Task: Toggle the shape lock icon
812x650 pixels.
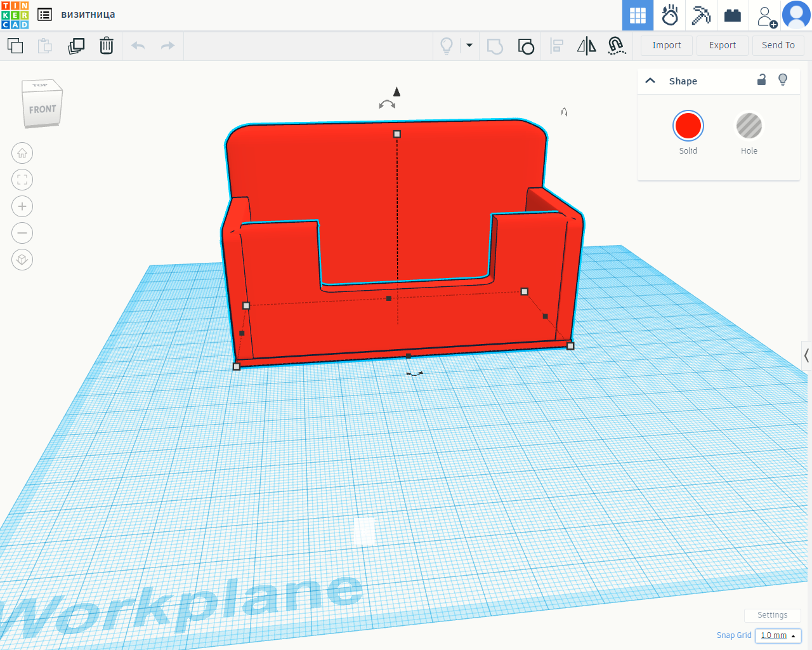Action: pyautogui.click(x=762, y=80)
